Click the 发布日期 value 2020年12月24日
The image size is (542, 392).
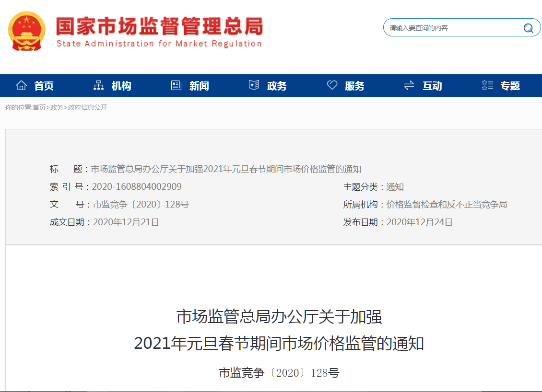pyautogui.click(x=420, y=222)
